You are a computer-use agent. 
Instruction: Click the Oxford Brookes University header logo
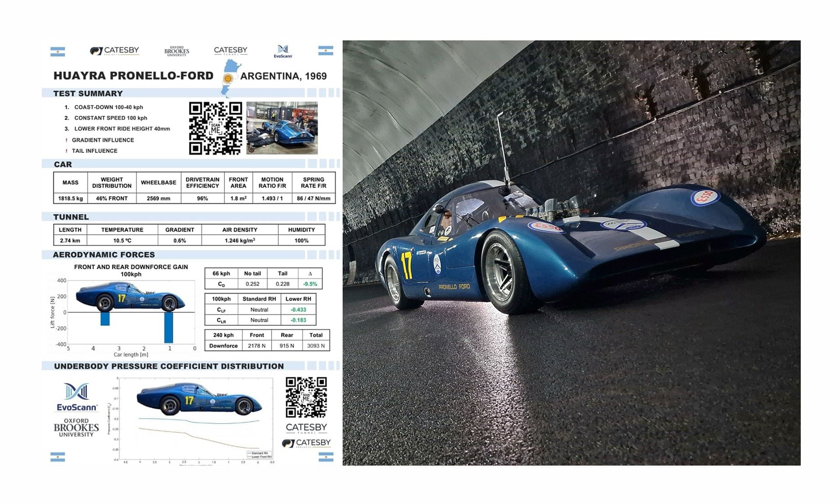(x=177, y=51)
